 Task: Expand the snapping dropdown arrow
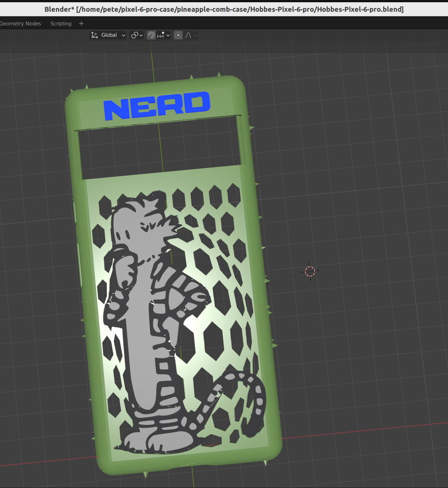(168, 35)
